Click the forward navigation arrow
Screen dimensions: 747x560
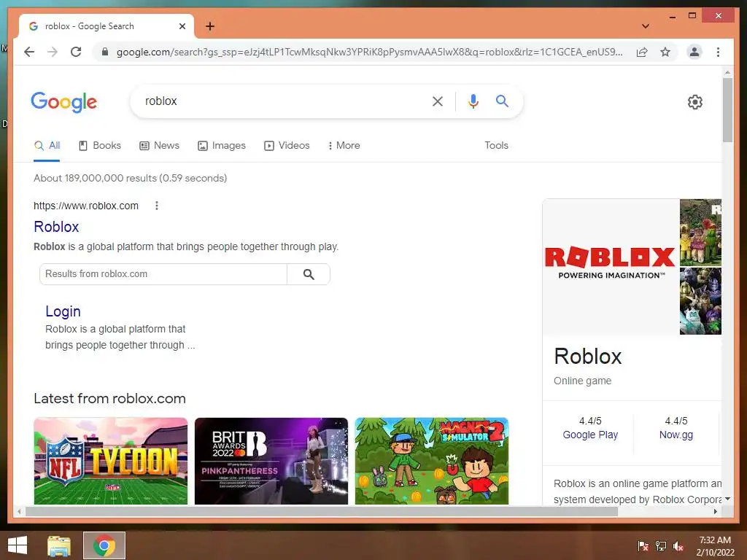(x=53, y=52)
